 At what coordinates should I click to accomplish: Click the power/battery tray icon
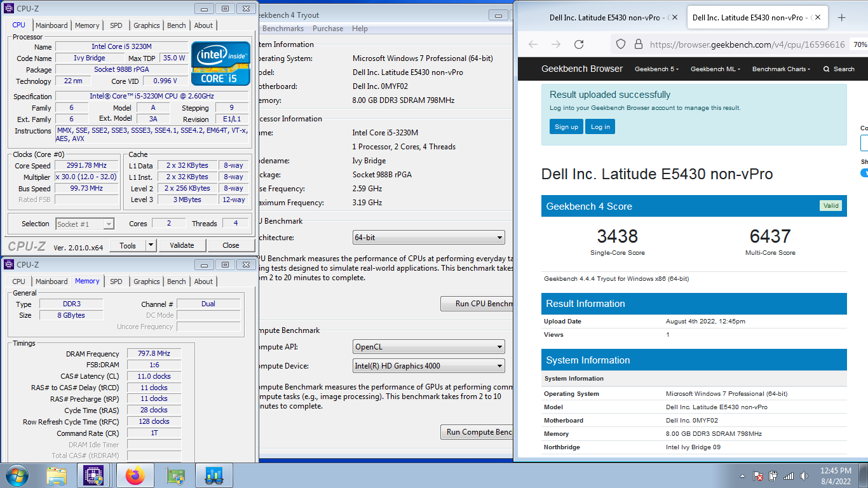pos(773,476)
